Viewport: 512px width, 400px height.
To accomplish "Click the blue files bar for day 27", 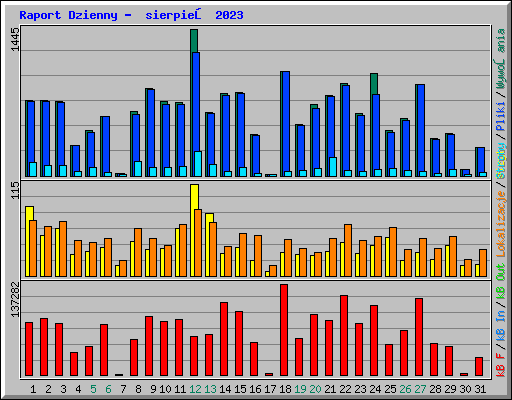I will click(x=421, y=128).
